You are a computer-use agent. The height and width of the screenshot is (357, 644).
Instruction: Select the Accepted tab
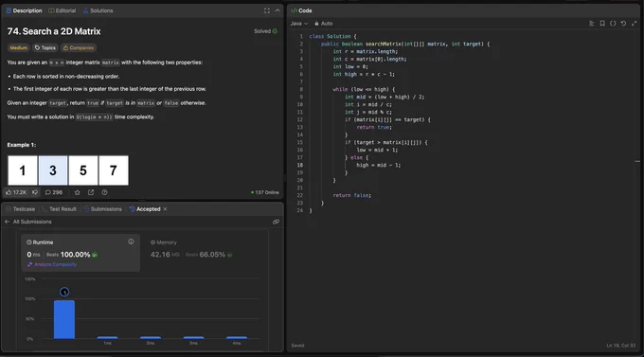[145, 209]
